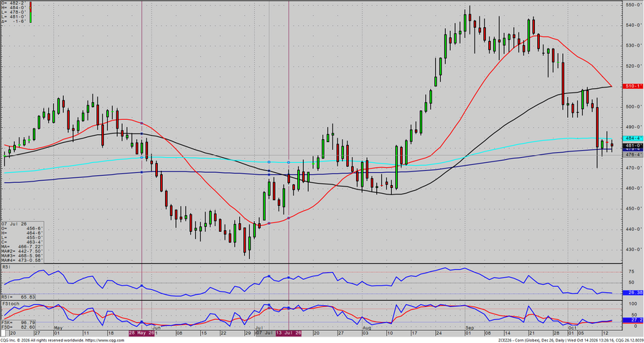Click the 28 May 26 cursor date tag
This screenshot has width=644, height=343.
141,334
